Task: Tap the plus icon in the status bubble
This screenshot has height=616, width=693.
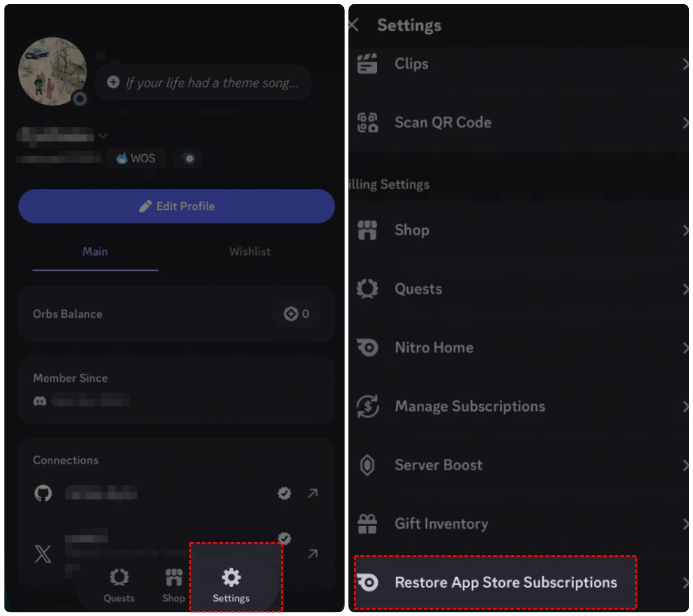Action: click(x=113, y=82)
